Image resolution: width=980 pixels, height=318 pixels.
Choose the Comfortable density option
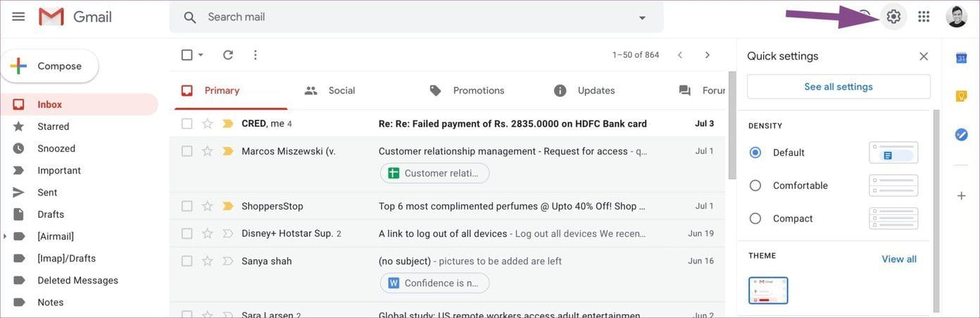click(x=755, y=185)
